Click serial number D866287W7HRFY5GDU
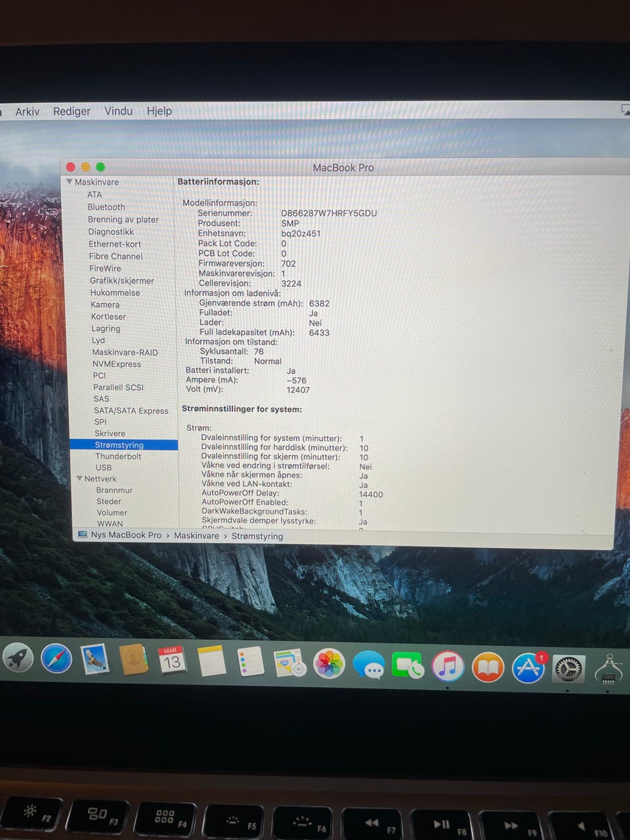Viewport: 630px width, 840px height. [x=329, y=213]
